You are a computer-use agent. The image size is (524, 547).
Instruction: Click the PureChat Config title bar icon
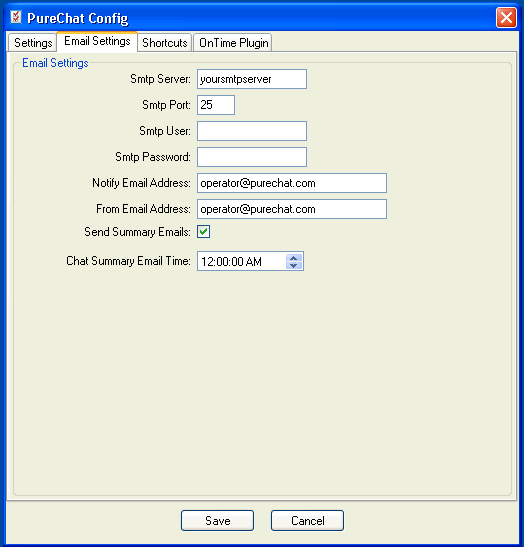pos(16,17)
